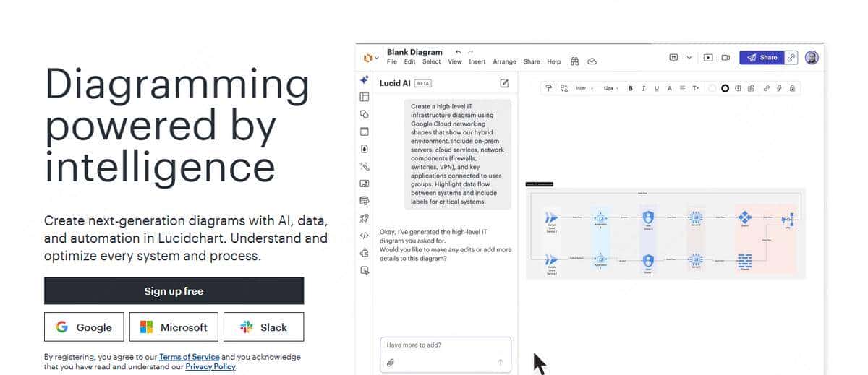Open the image insert sidebar icon
Screen dimensions: 868x375
click(x=365, y=184)
